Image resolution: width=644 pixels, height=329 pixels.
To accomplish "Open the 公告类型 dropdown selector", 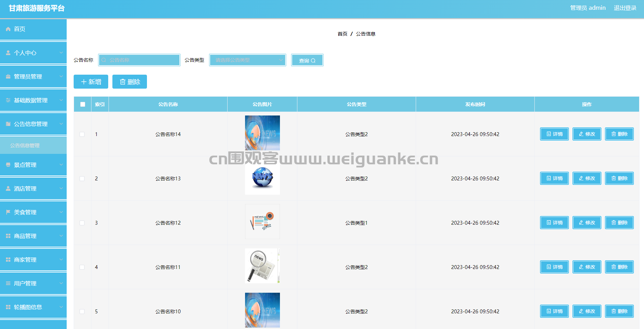I will [x=247, y=60].
